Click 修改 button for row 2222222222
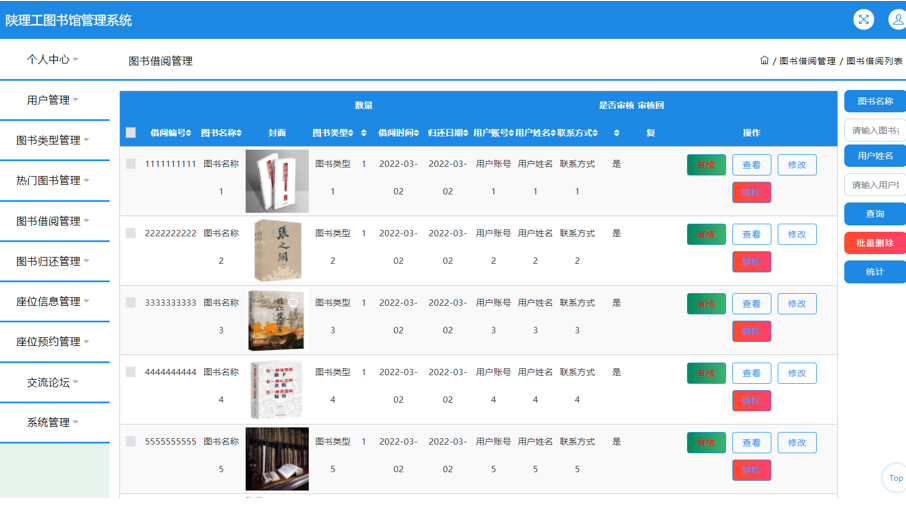Screen dimensions: 906x505 (x=797, y=234)
